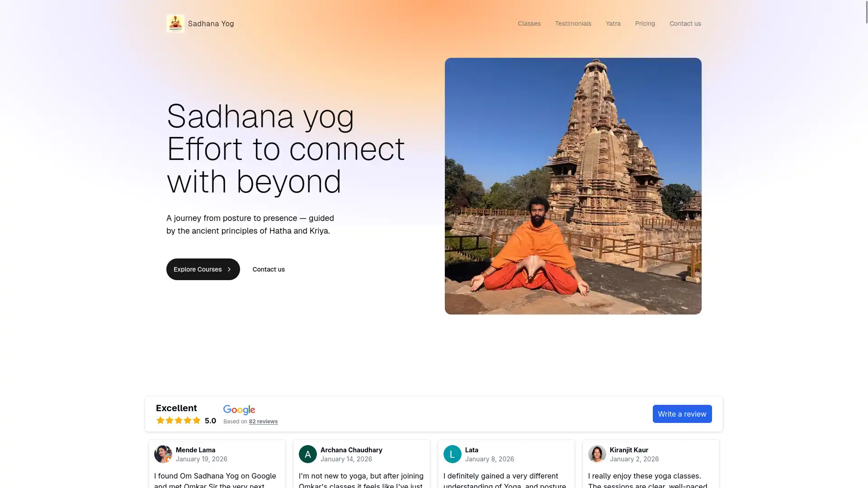Screen dimensions: 868x488
Task: Click Mende Lama's profile avatar
Action: 163,454
